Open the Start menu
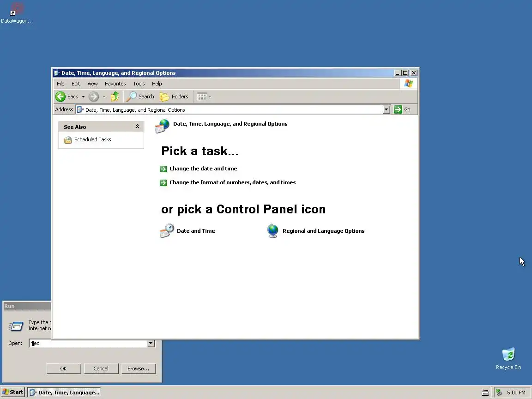 coord(13,392)
